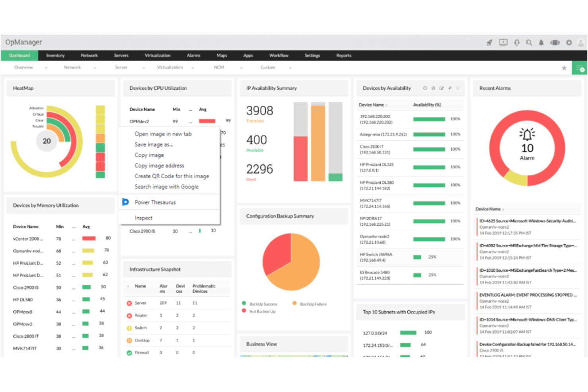Click Copy image in the context menu

149,155
